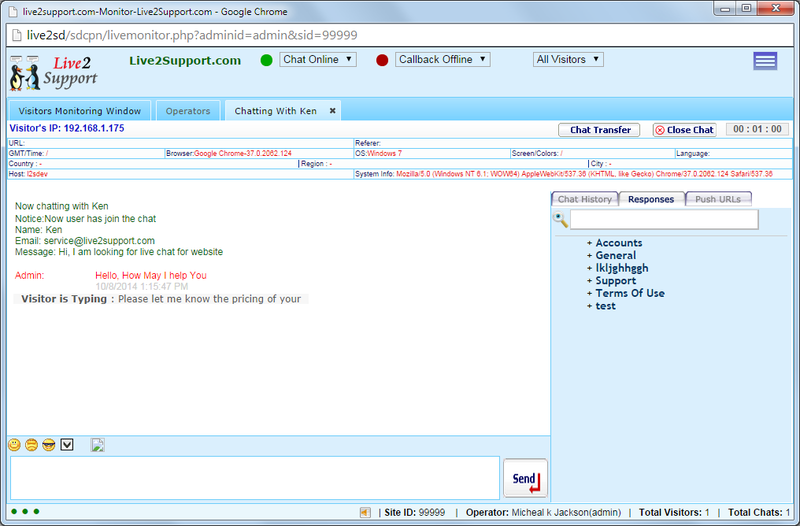The image size is (800, 526).
Task: Click the Total Chats: 1 status entry
Action: (x=759, y=512)
